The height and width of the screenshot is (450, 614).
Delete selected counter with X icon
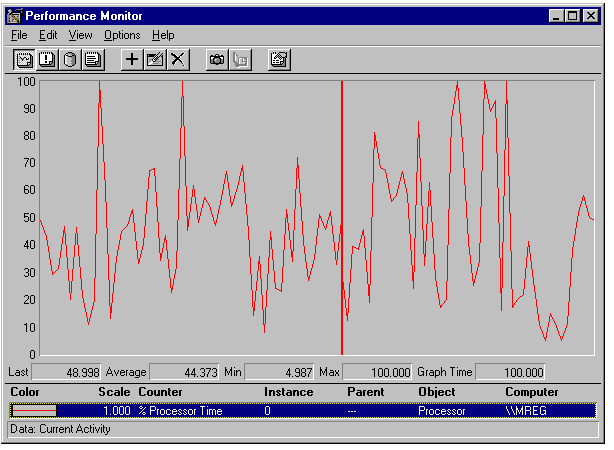click(x=178, y=60)
